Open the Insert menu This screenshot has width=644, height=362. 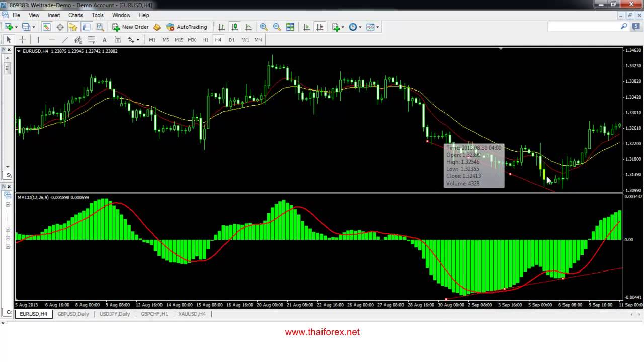coord(54,15)
